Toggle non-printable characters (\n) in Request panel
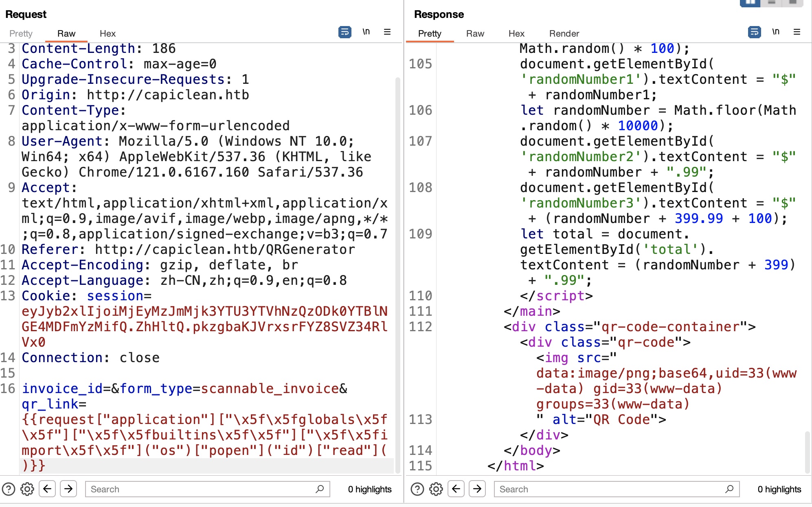Screen dimensions: 812x507 [366, 32]
